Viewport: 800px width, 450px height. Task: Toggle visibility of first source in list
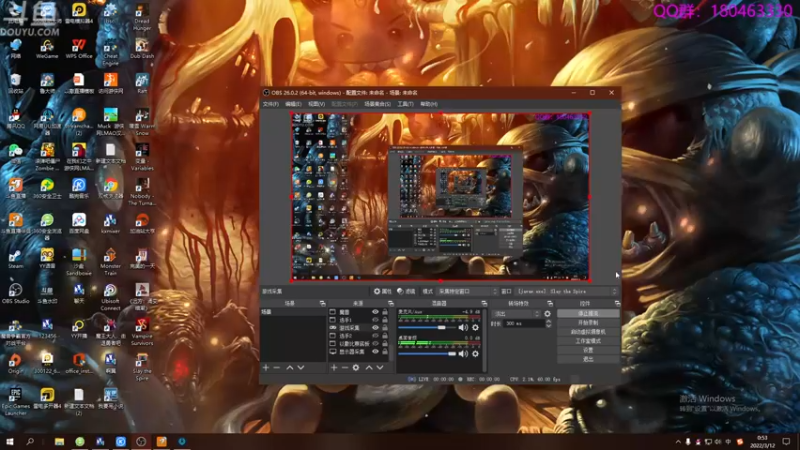click(x=375, y=312)
